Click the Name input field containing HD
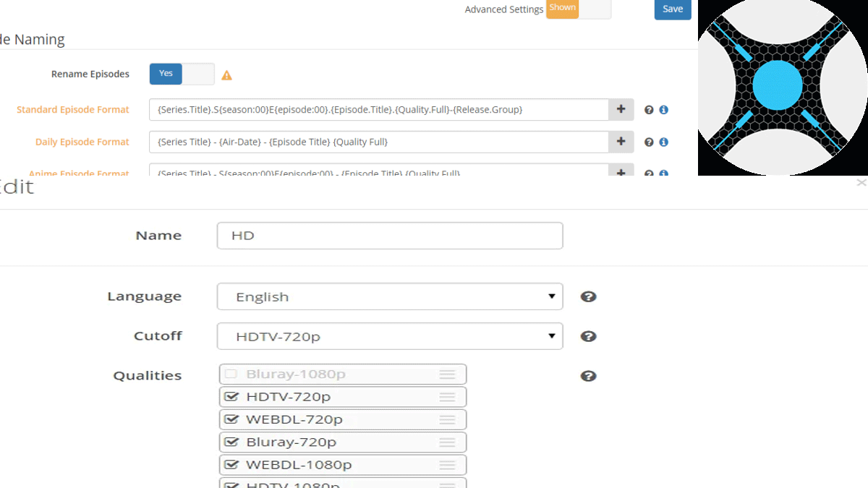This screenshot has width=868, height=488. pos(389,236)
